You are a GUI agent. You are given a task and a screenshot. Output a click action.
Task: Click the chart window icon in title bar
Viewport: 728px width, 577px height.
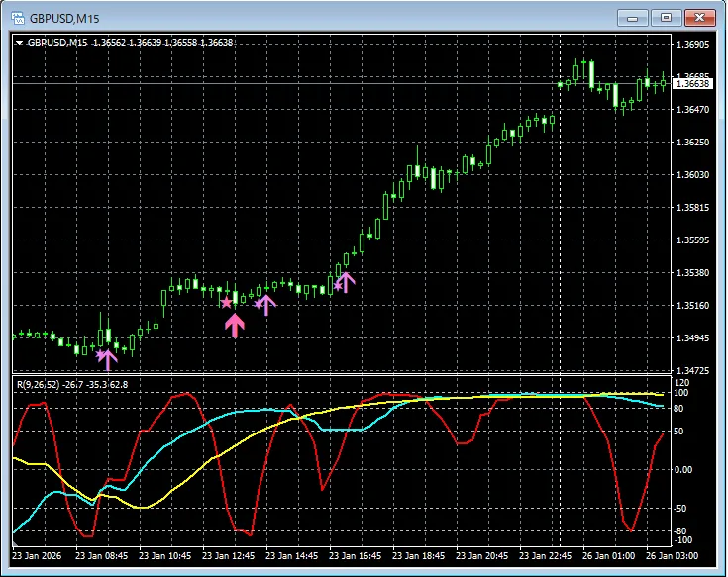[x=17, y=17]
